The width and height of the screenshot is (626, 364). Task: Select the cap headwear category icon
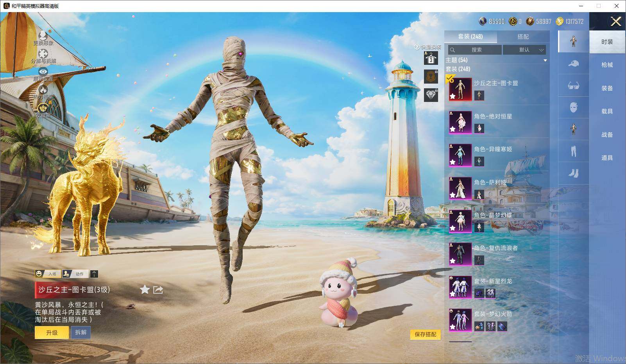573,63
